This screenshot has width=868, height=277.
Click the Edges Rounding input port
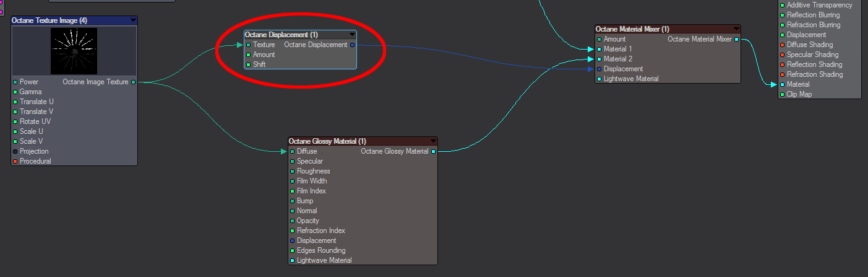293,250
